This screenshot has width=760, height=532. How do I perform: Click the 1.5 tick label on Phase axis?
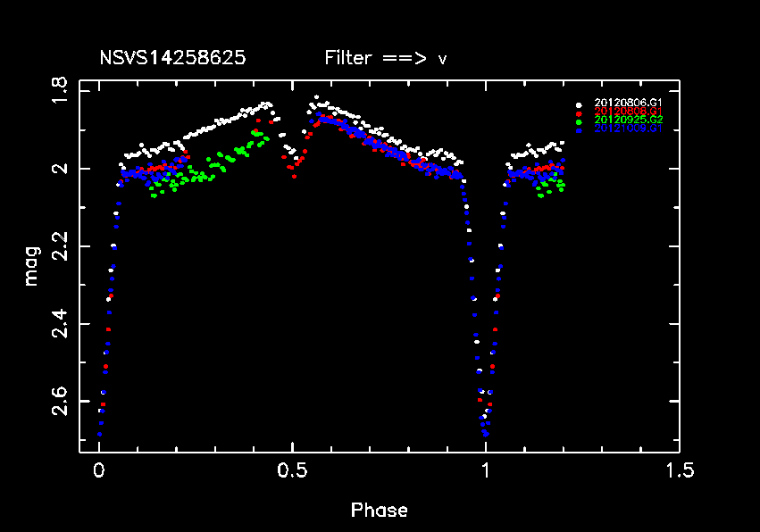[x=679, y=470]
